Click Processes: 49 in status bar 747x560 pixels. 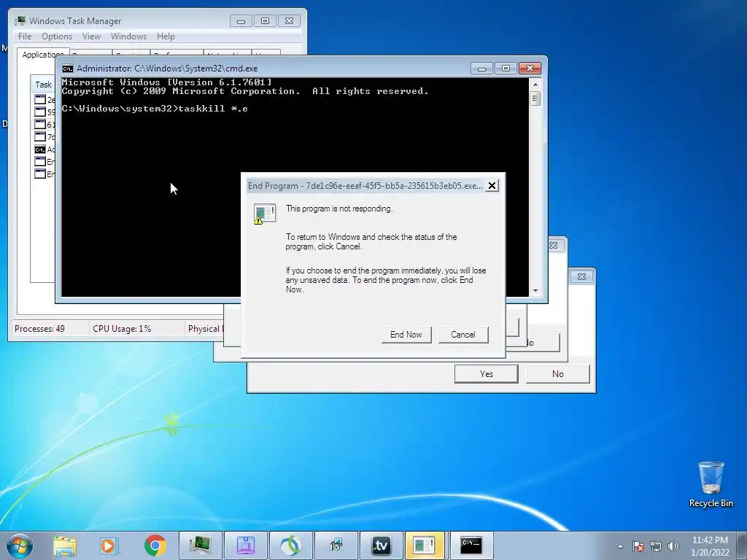click(x=39, y=329)
